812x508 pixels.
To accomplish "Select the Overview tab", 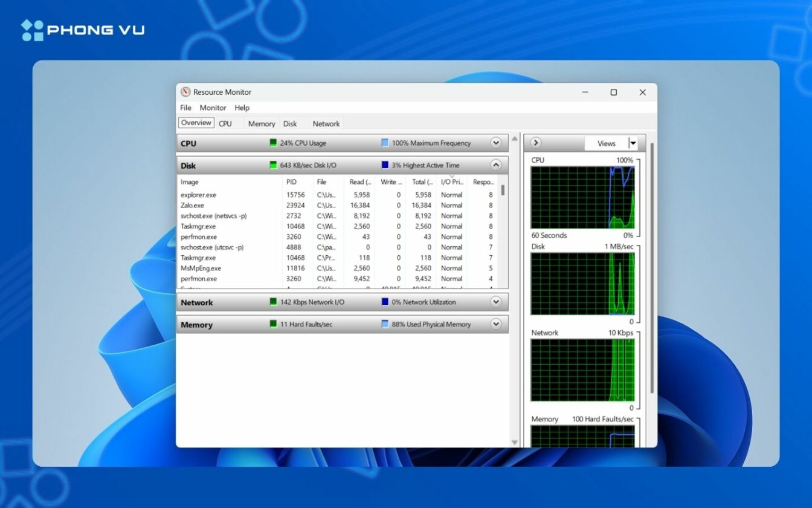I will [x=196, y=123].
